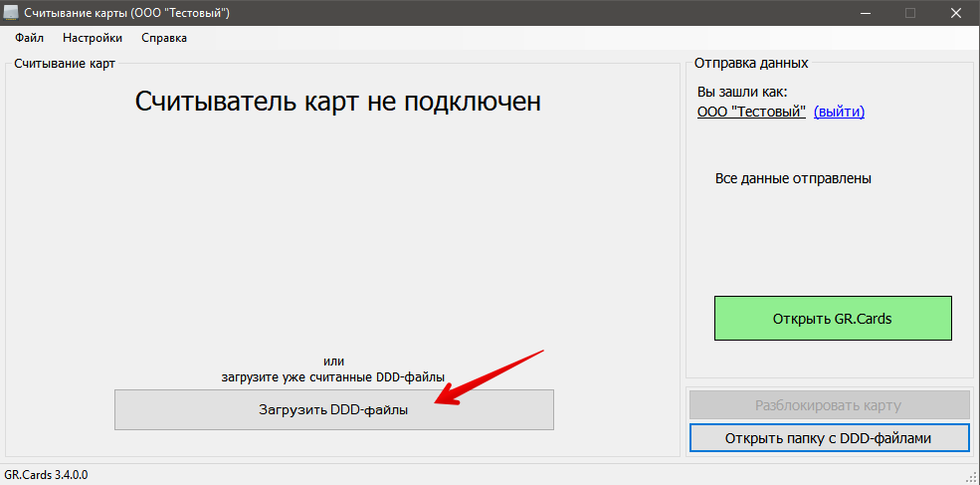The image size is (980, 485).
Task: Click the application icon in the title bar
Action: coord(12,12)
